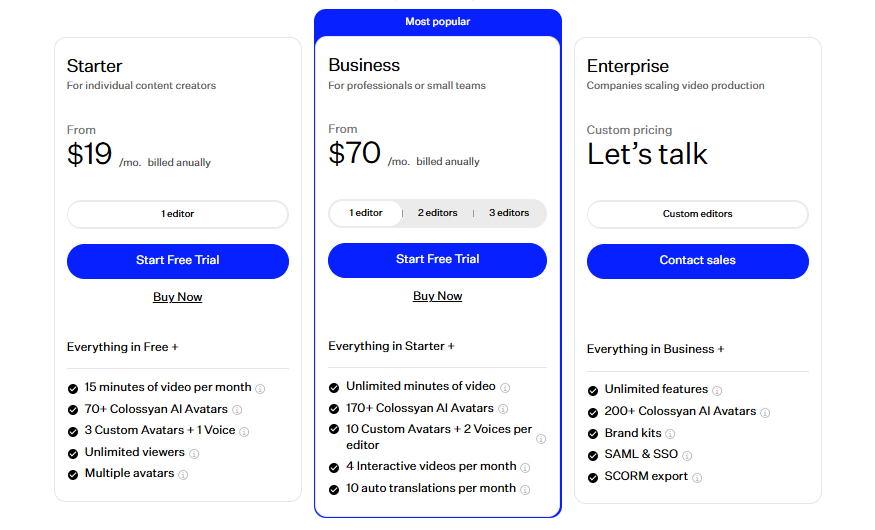Click the Custom editors selector in Enterprise
The height and width of the screenshot is (530, 875).
[698, 214]
